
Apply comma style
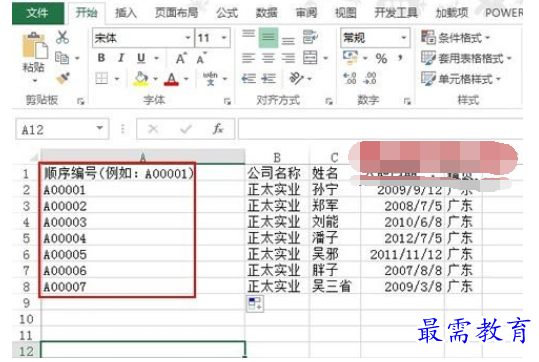400,58
